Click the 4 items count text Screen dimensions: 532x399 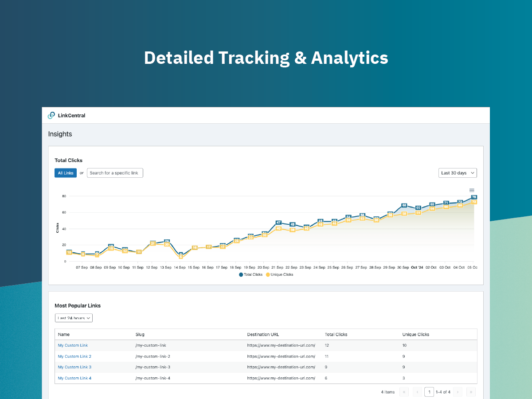388,392
